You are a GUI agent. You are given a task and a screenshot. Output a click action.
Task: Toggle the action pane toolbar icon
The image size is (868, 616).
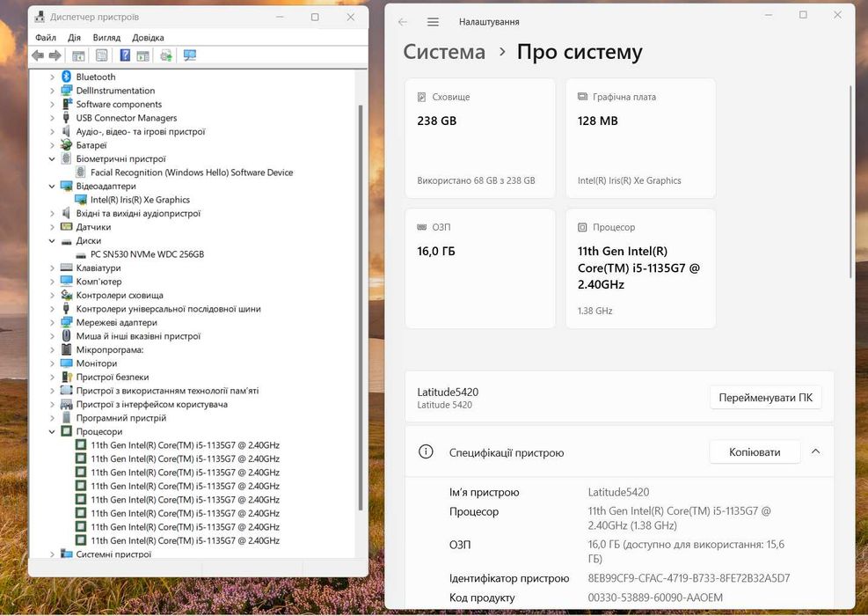(142, 55)
